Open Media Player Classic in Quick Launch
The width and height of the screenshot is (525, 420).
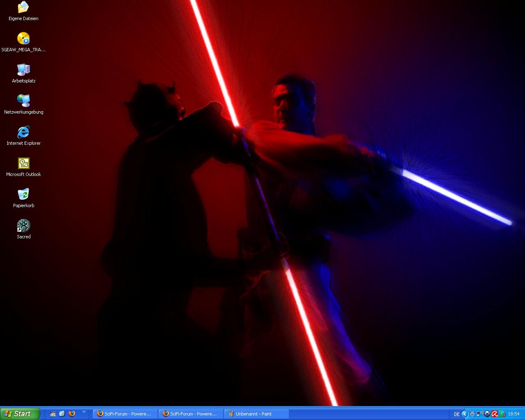(53, 414)
